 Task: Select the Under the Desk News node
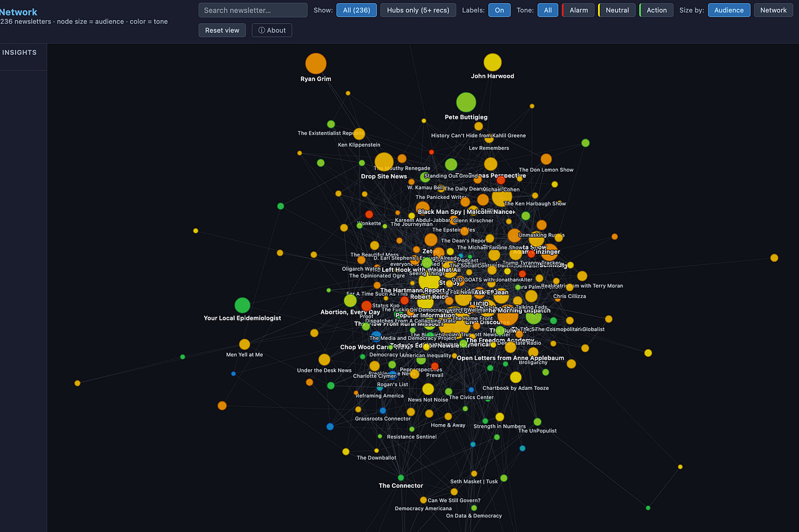point(324,360)
